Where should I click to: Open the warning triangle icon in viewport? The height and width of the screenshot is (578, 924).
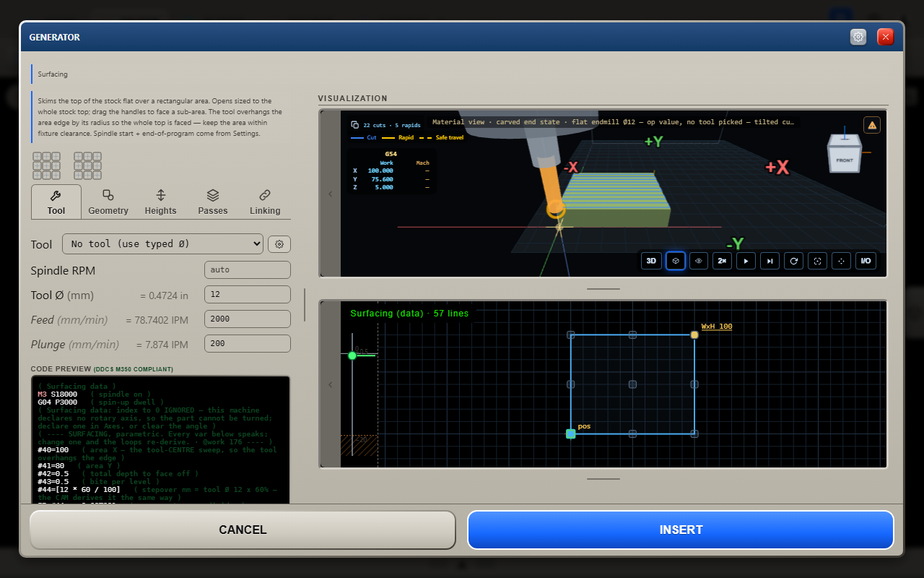(872, 125)
